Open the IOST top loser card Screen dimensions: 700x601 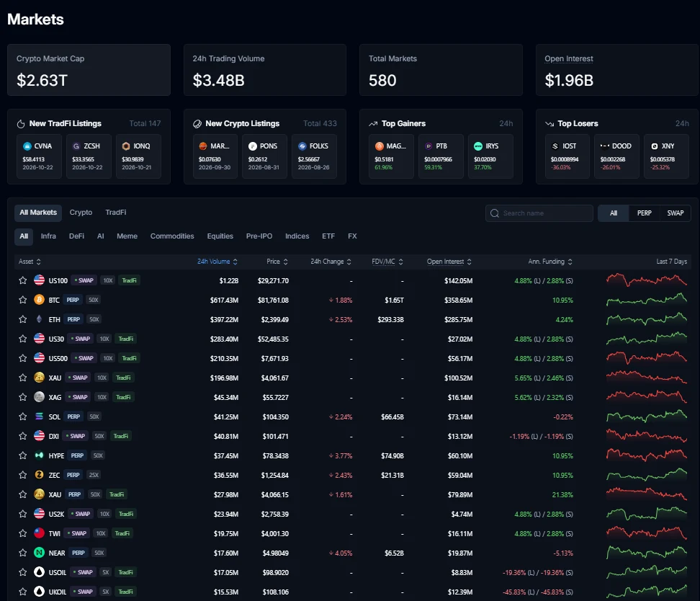(x=567, y=156)
